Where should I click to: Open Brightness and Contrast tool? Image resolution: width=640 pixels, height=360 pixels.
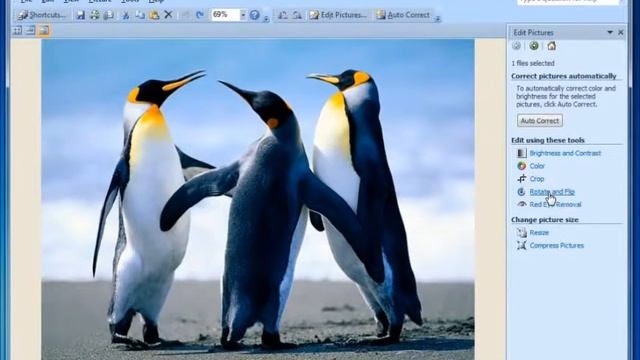(565, 153)
